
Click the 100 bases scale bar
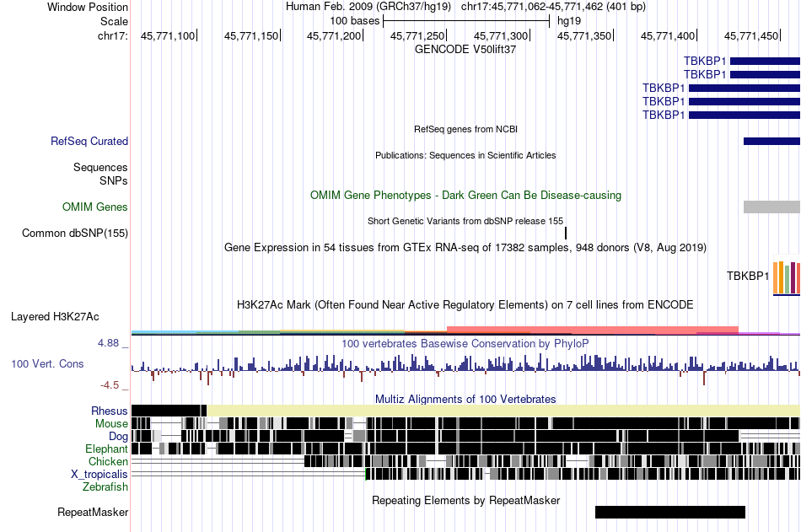466,21
